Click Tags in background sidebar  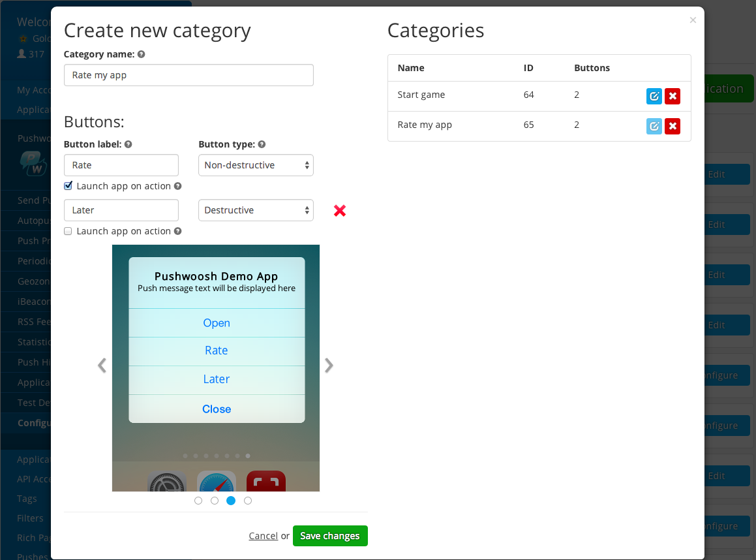tap(27, 498)
